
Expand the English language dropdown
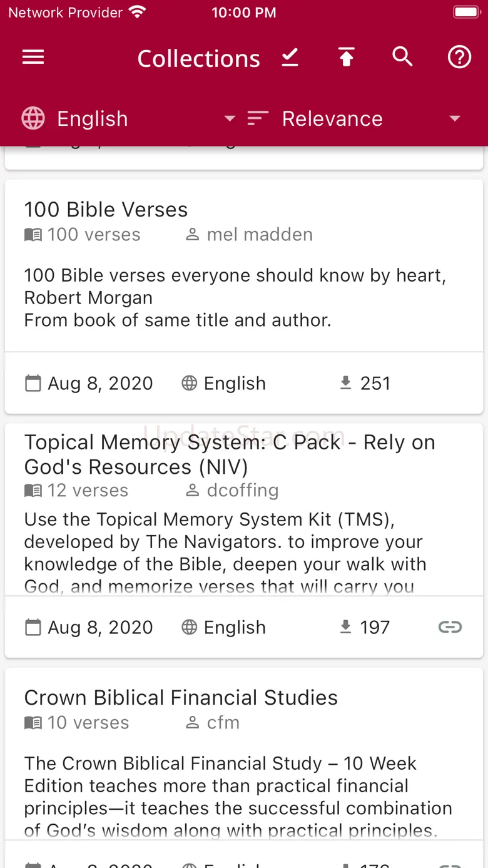click(230, 118)
